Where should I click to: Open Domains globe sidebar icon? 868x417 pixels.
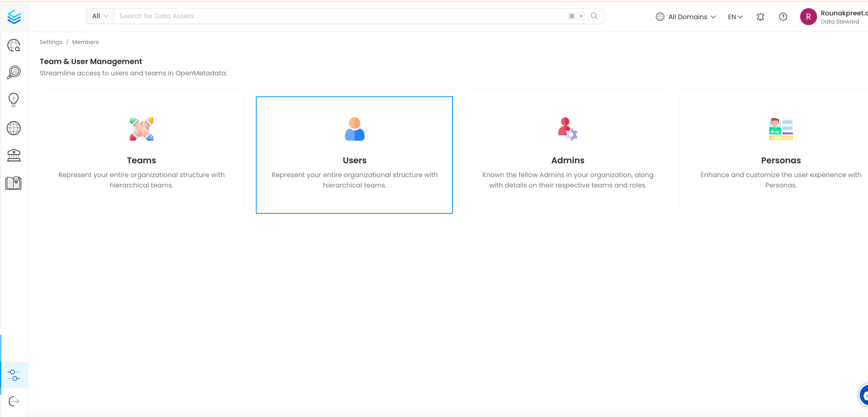pyautogui.click(x=14, y=128)
